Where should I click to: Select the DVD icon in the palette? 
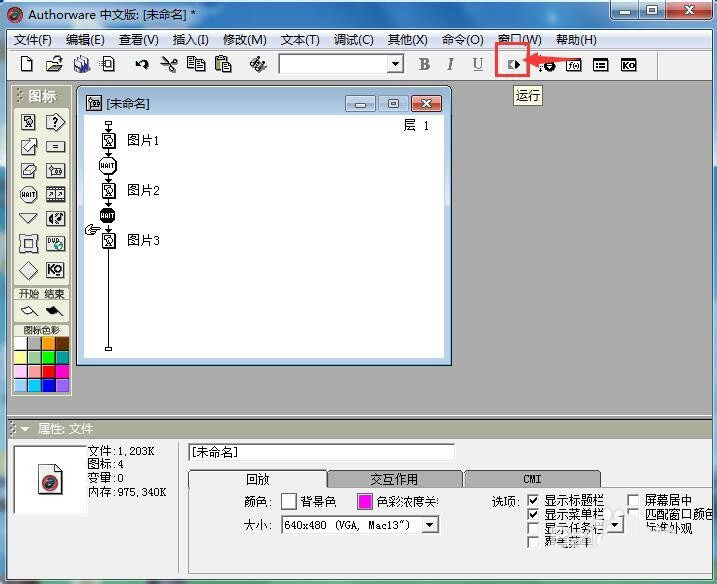pyautogui.click(x=55, y=243)
